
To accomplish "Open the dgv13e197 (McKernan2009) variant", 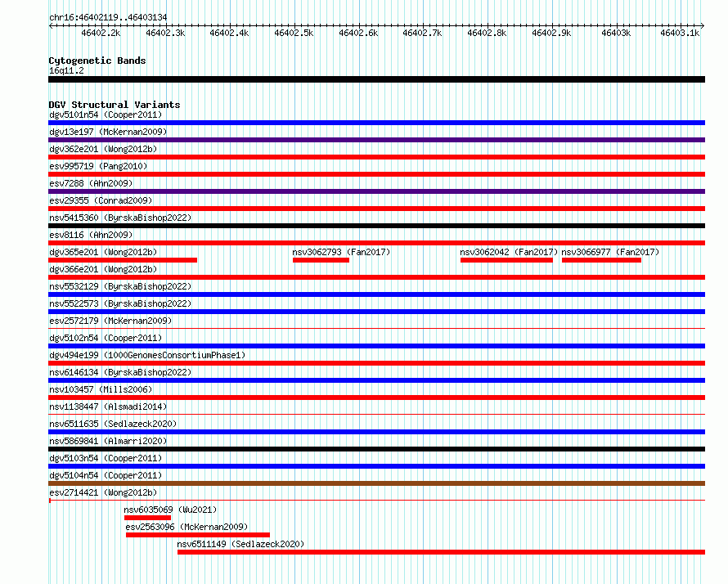I will tap(108, 132).
